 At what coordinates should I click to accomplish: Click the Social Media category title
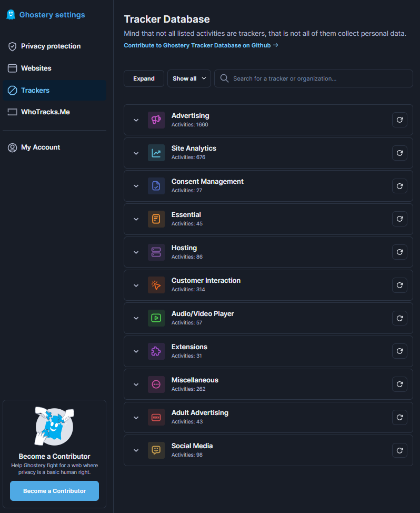click(192, 446)
